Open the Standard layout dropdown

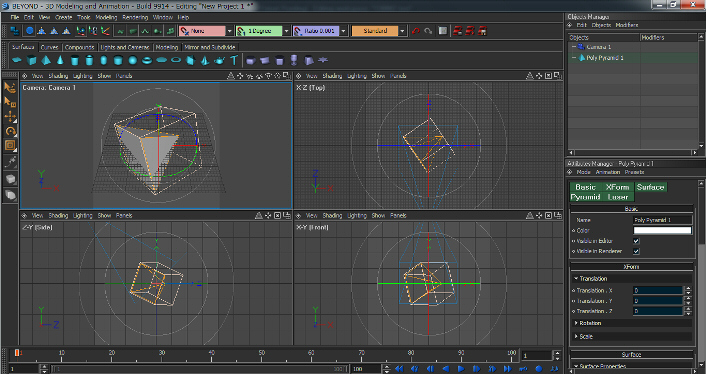point(402,31)
